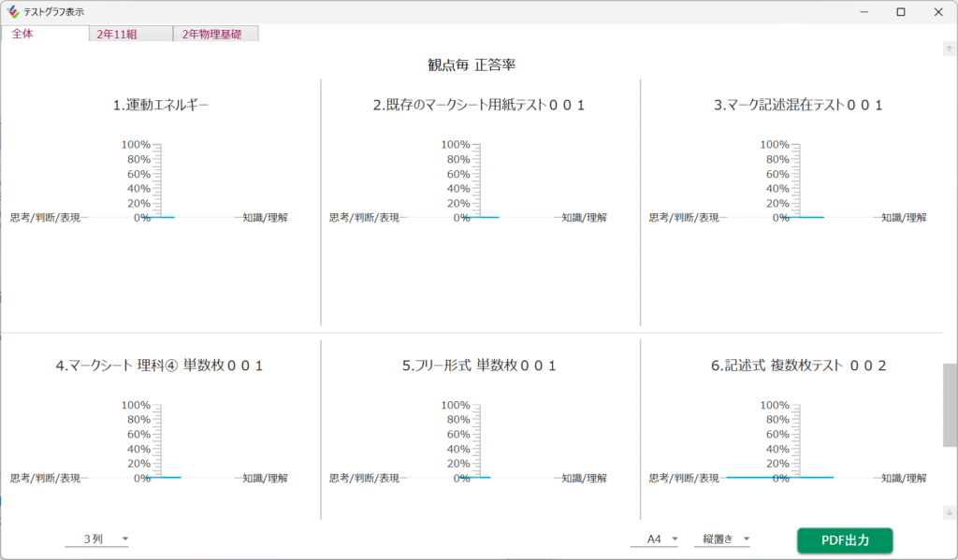Click 思考/判断/表現 label in chart 6
Viewport: 958px width, 560px height.
(x=684, y=478)
